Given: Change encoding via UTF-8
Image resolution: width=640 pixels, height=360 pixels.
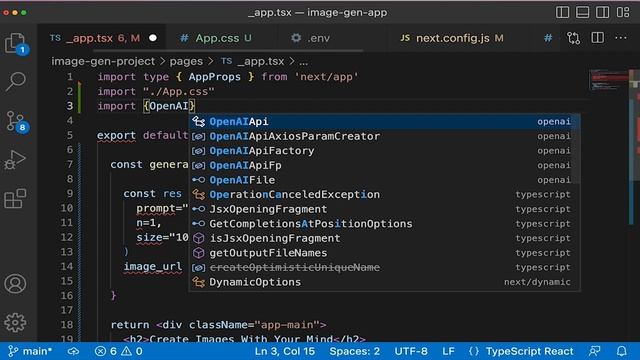Looking at the screenshot, I should point(411,351).
